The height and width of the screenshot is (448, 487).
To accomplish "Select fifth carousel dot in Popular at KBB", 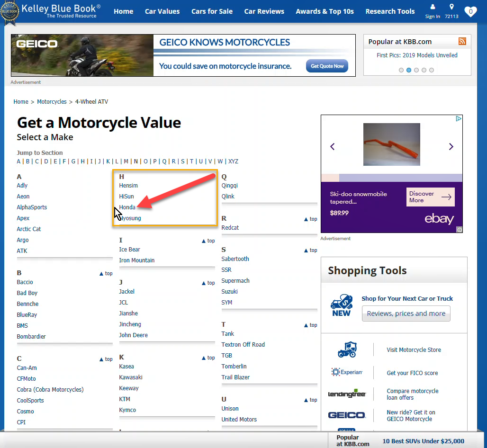I will 432,70.
